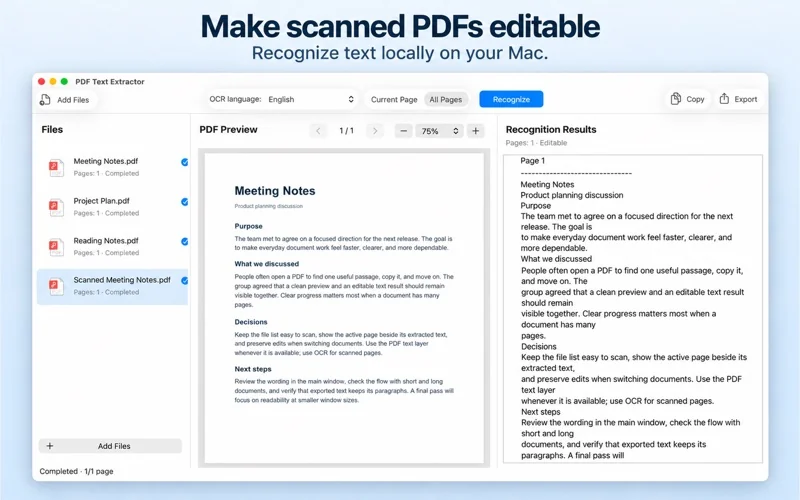
Task: Click the Add Files label in the toolbar
Action: click(73, 100)
